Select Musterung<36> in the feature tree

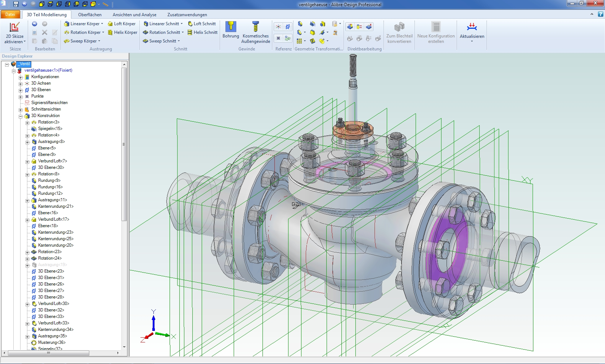point(52,342)
